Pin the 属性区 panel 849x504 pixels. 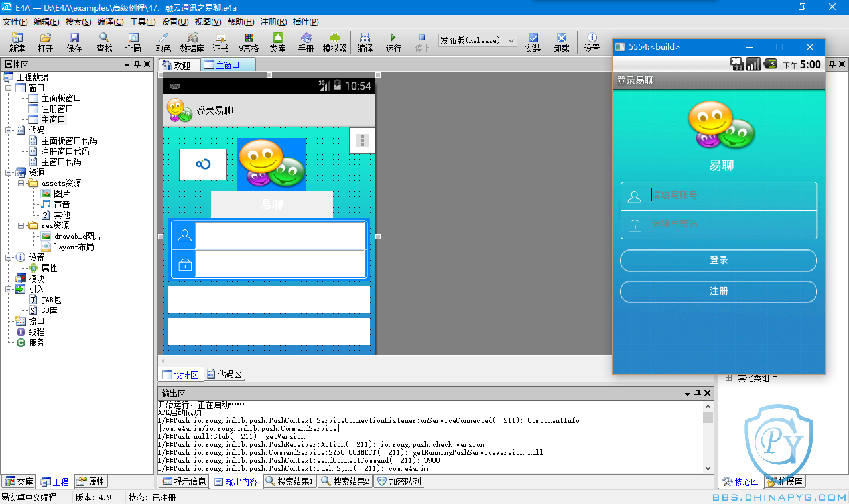click(137, 64)
